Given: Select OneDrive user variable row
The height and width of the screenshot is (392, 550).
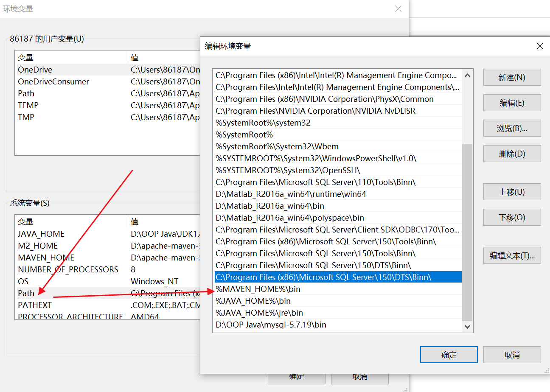Looking at the screenshot, I should (x=108, y=70).
